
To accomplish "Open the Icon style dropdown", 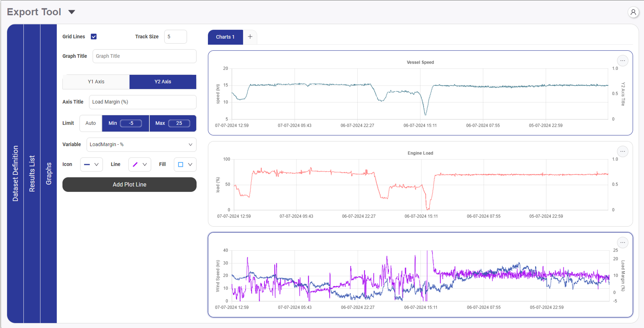I will coord(91,164).
